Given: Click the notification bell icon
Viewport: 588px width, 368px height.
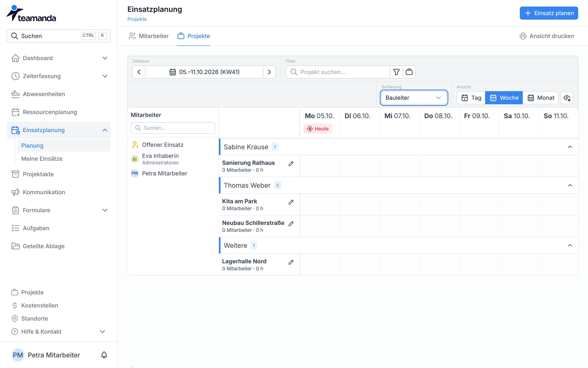Looking at the screenshot, I should pyautogui.click(x=104, y=355).
